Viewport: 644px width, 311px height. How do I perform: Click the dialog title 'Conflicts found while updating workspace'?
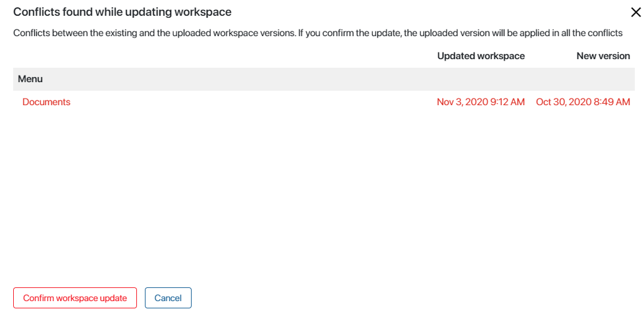122,12
